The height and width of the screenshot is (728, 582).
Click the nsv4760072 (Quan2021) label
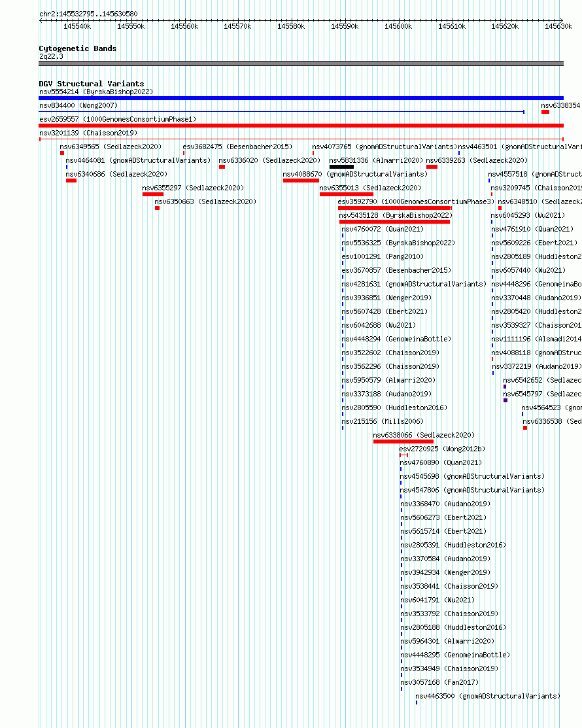point(383,230)
